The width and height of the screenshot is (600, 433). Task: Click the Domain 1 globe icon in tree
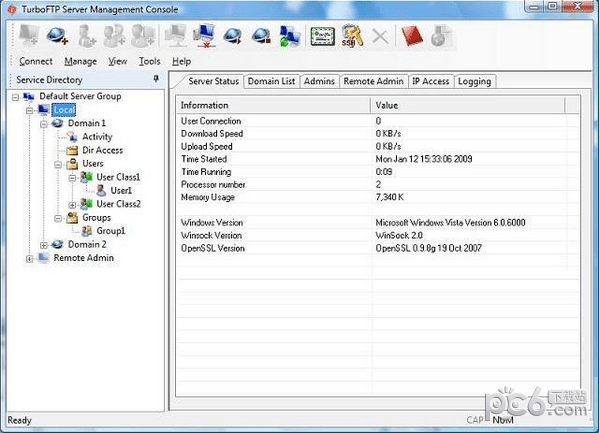[57, 123]
